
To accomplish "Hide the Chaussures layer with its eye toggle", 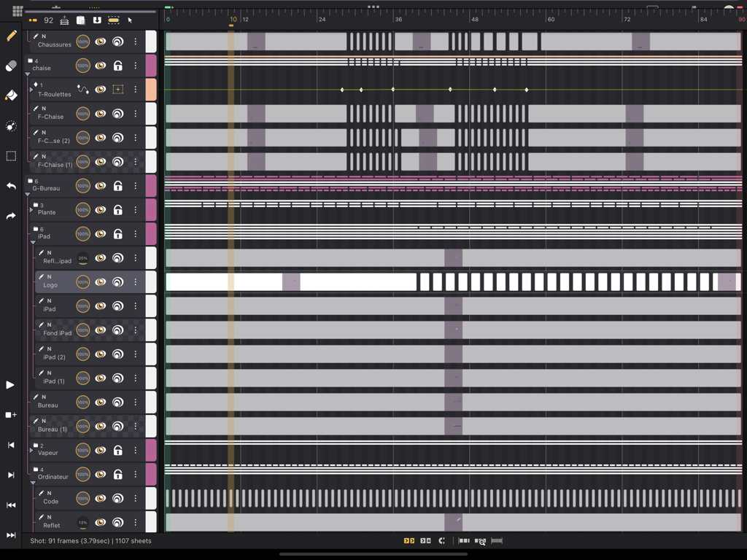I will pyautogui.click(x=100, y=42).
